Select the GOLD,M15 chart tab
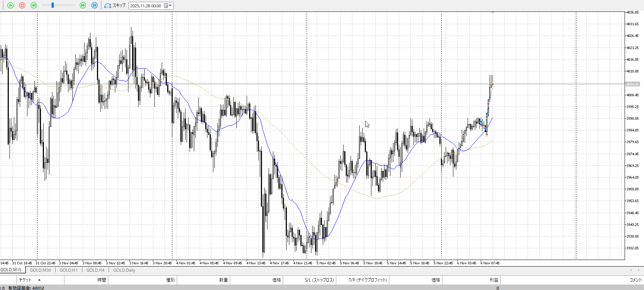The height and width of the screenshot is (290, 644). [11, 270]
